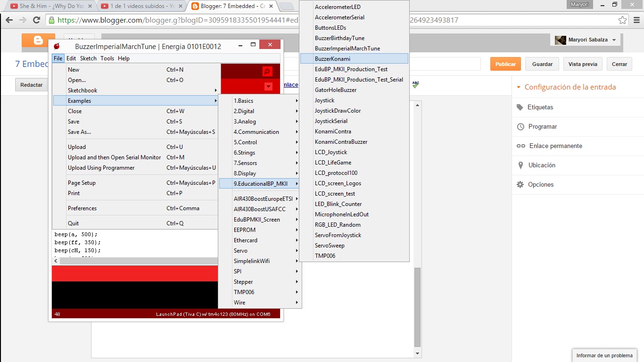The width and height of the screenshot is (644, 362).
Task: Click the Energia serial monitor magnifier icon
Action: [267, 72]
